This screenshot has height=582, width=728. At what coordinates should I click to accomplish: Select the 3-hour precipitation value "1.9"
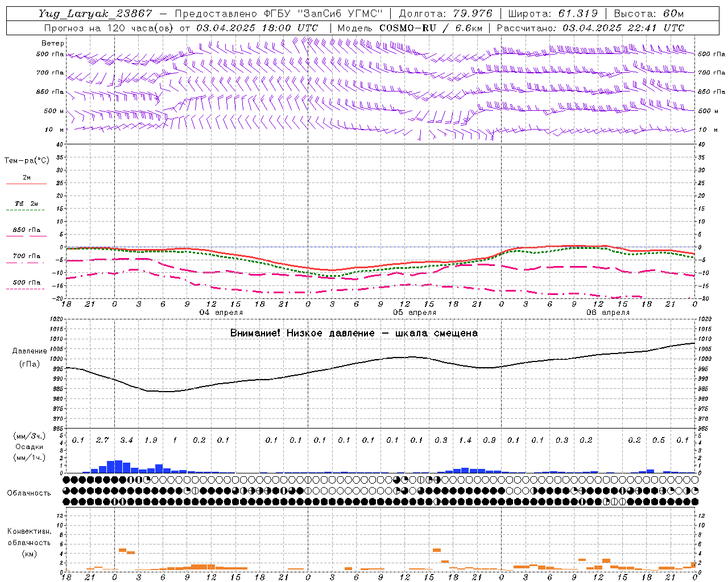point(151,440)
